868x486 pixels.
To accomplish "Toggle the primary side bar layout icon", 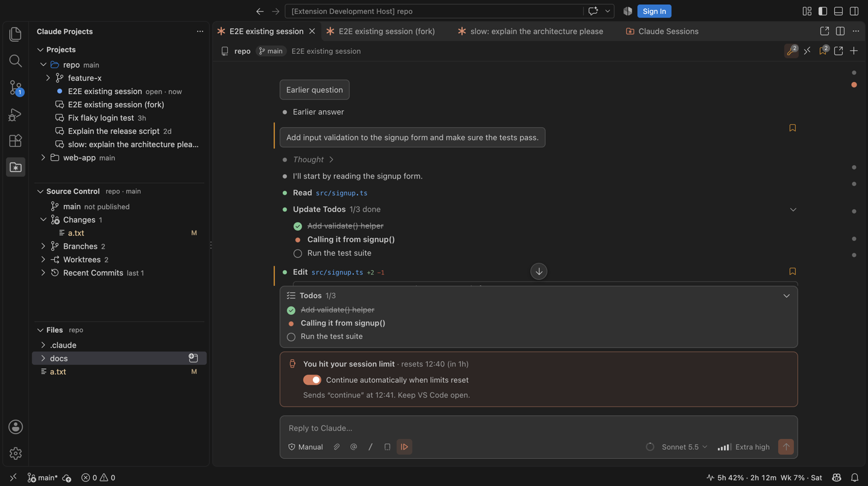I will coord(823,11).
